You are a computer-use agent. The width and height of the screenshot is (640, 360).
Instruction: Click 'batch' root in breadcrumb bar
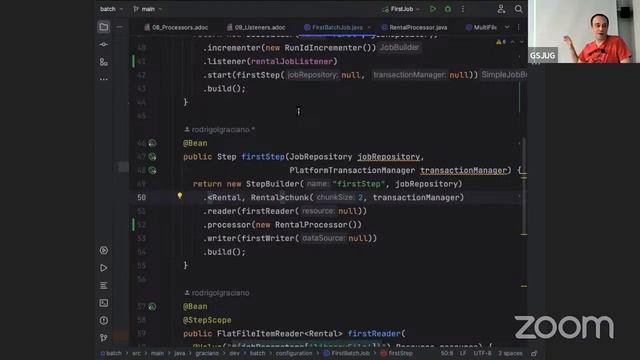tap(111, 353)
